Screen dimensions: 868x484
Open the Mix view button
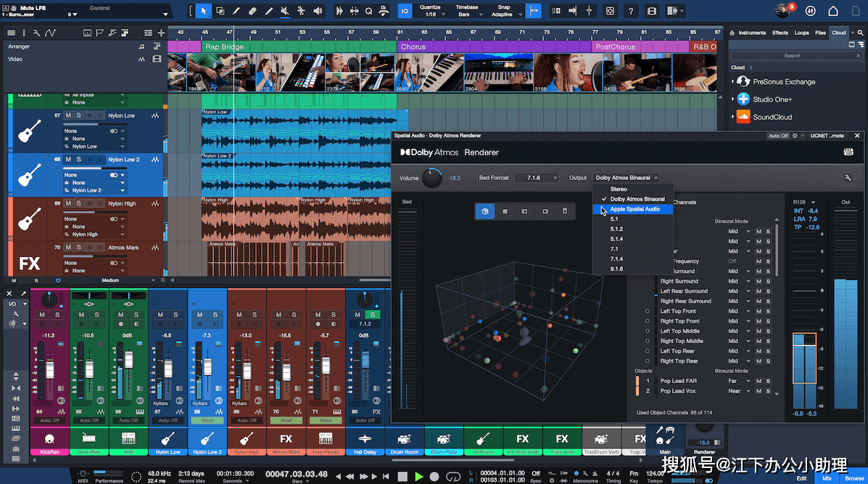tap(827, 478)
